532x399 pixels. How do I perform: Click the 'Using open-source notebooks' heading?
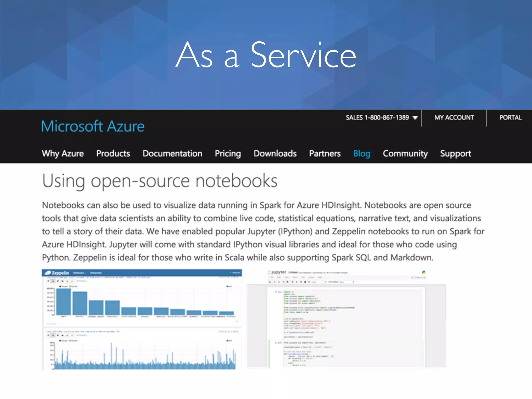tap(159, 181)
